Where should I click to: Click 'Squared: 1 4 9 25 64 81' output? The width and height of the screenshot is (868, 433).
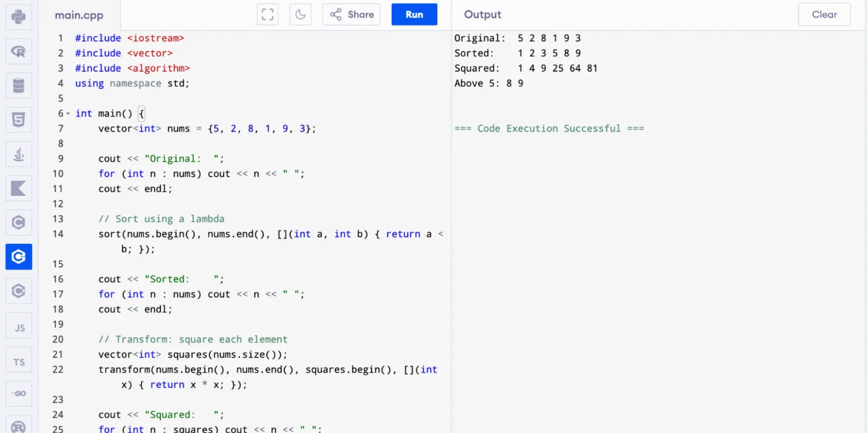click(526, 68)
